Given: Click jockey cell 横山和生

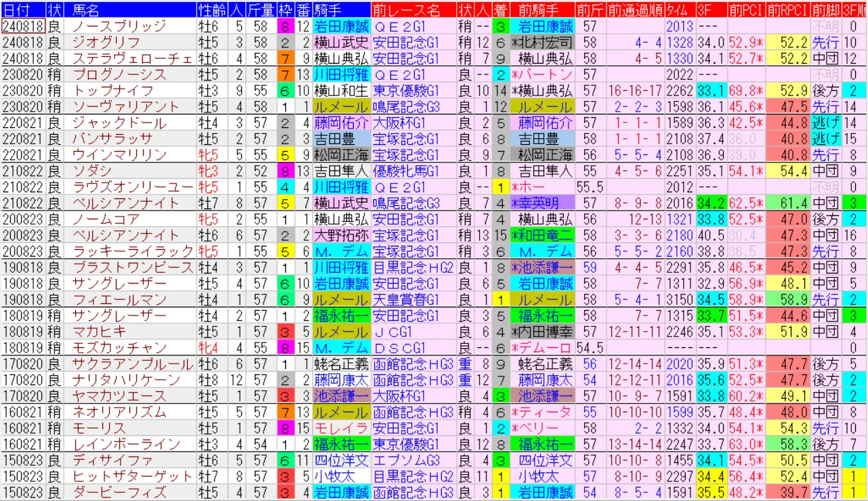Looking at the screenshot, I should [x=341, y=91].
